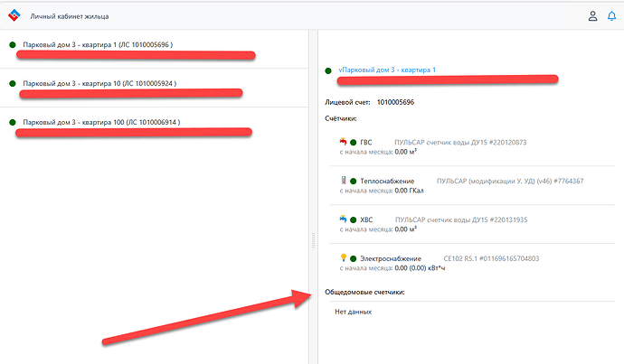Select Парковый дом 3 - квартира 10
Viewport: 624px width, 364px height.
tap(99, 83)
